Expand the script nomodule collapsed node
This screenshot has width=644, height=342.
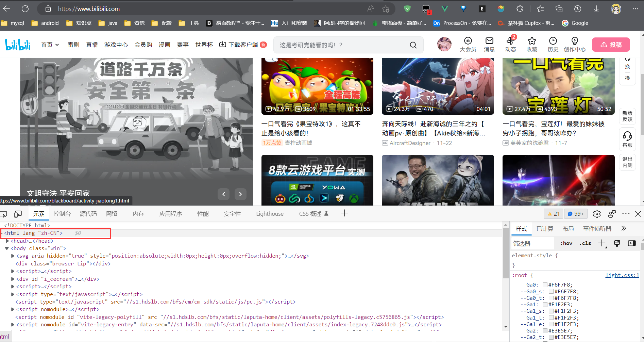13,309
